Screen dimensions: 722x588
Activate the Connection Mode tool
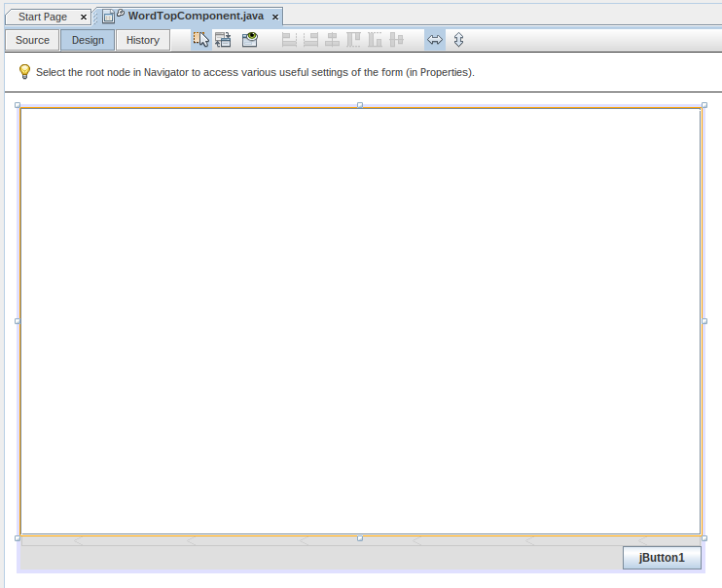224,40
